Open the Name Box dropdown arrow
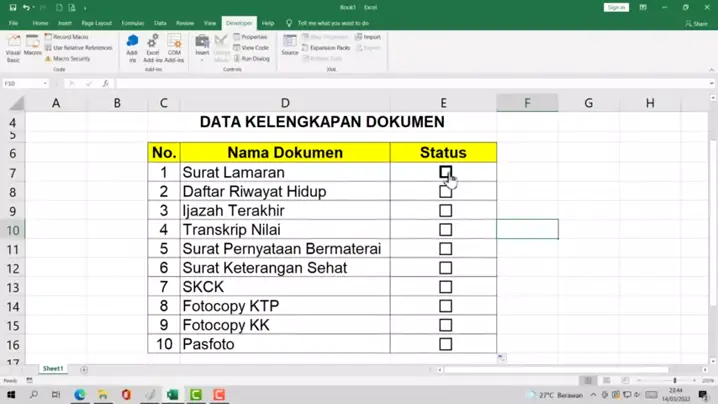Screen dimensions: 718x404 (46, 84)
